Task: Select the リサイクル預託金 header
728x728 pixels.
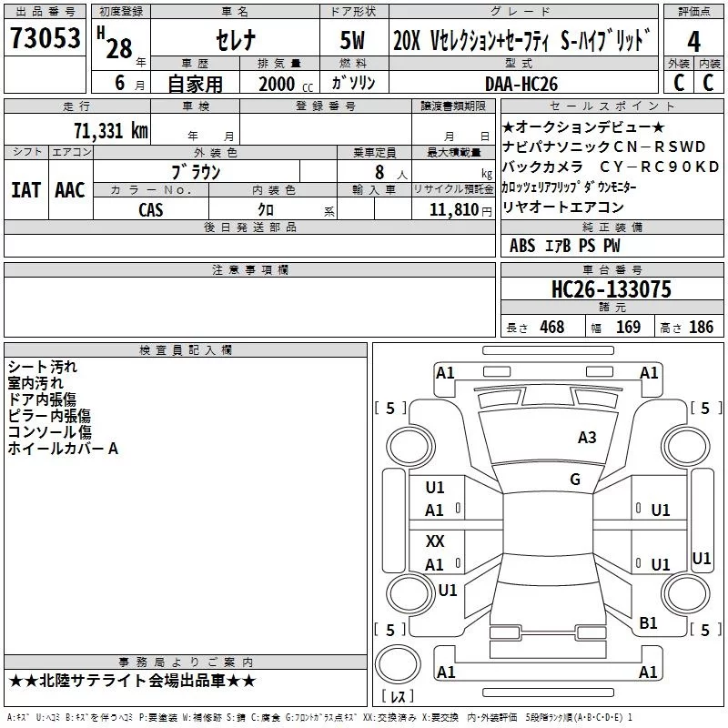Action: coord(453,189)
